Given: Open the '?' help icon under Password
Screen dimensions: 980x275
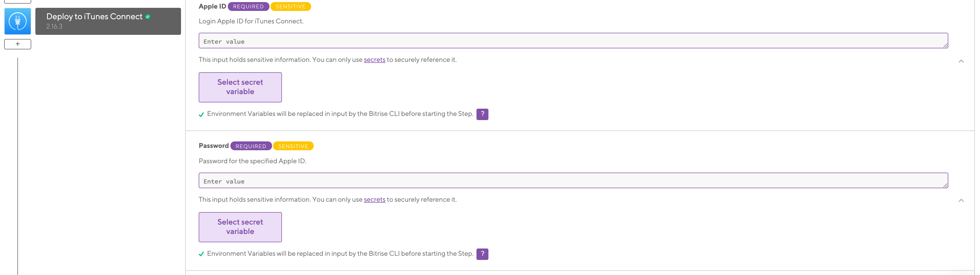Looking at the screenshot, I should [x=482, y=254].
